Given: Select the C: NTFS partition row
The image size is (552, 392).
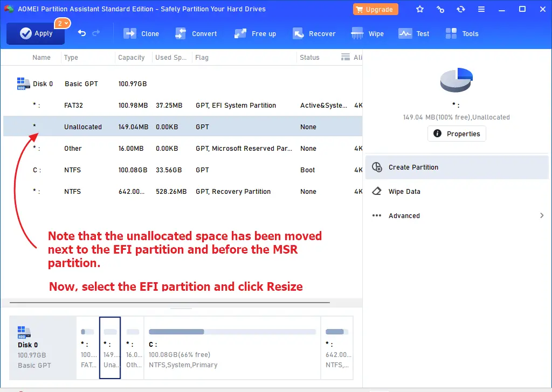Looking at the screenshot, I should (183, 170).
